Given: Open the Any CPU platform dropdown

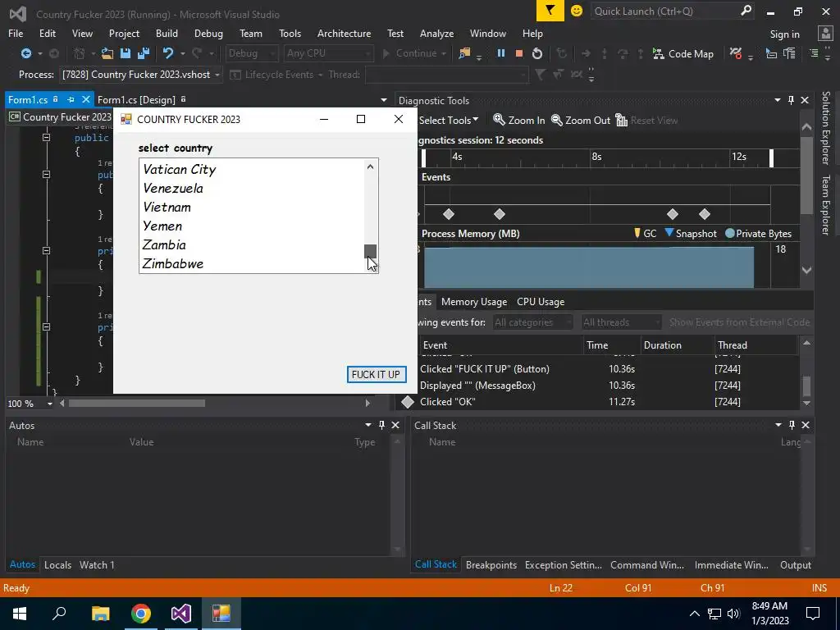Looking at the screenshot, I should tap(328, 53).
